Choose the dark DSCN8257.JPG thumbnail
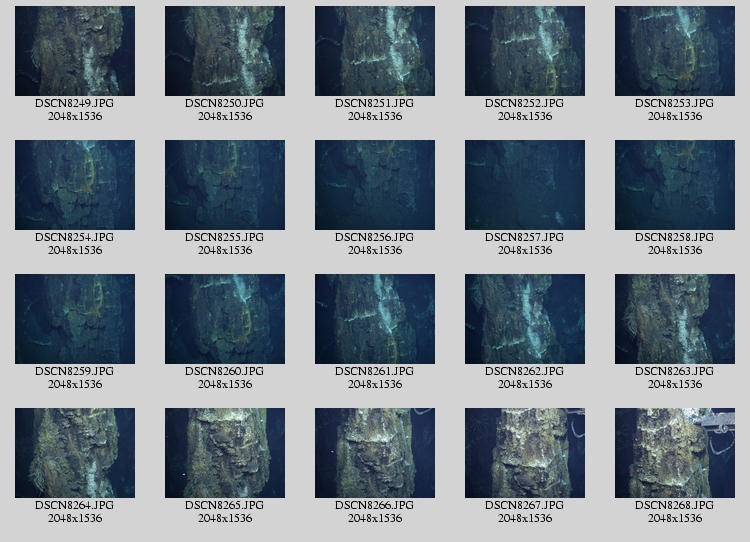The height and width of the screenshot is (542, 750). pos(524,185)
